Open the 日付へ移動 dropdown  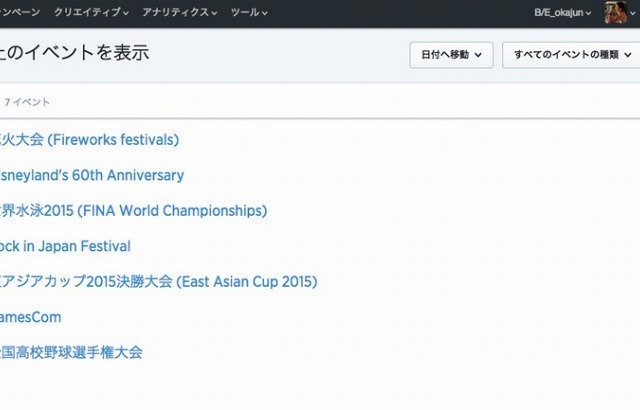tap(451, 55)
